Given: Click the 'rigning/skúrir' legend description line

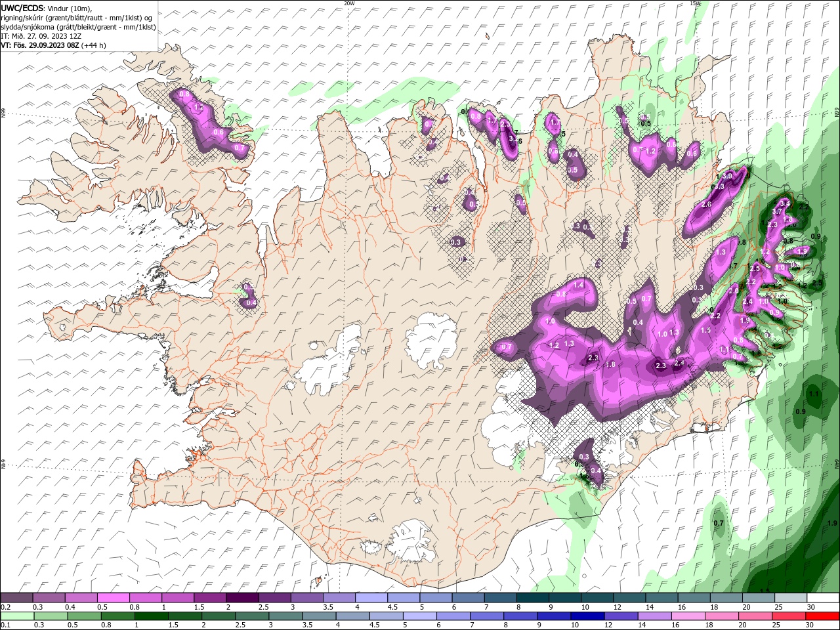Looking at the screenshot, I should pyautogui.click(x=77, y=18).
